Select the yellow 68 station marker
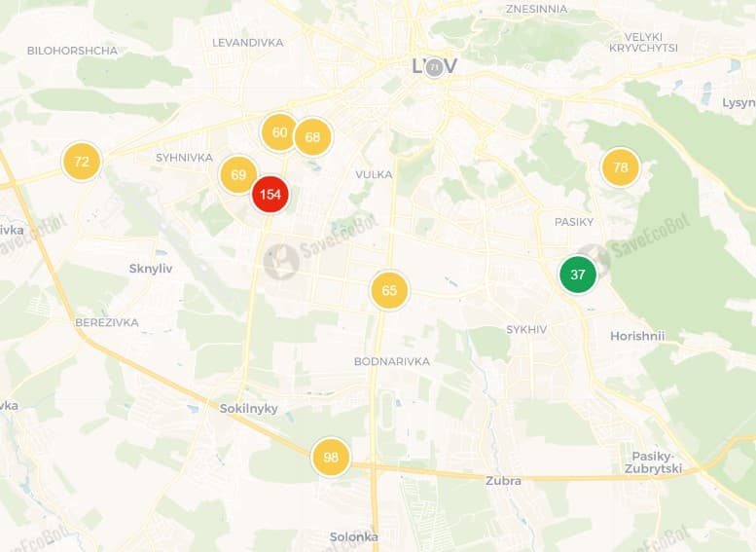The height and width of the screenshot is (552, 756). [312, 137]
